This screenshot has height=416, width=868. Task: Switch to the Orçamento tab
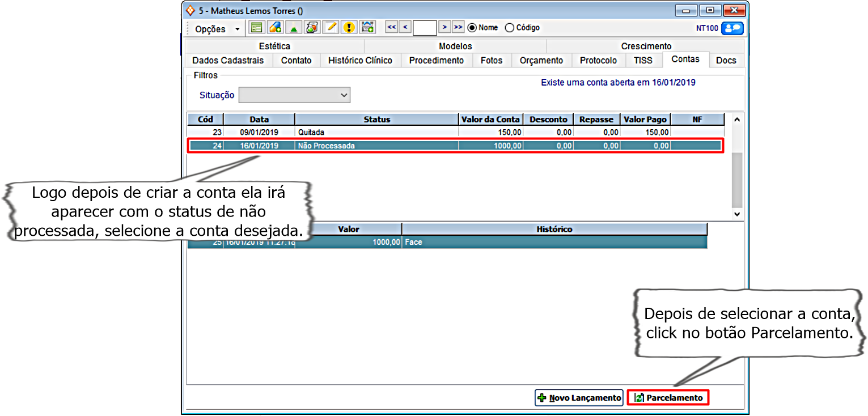click(541, 61)
